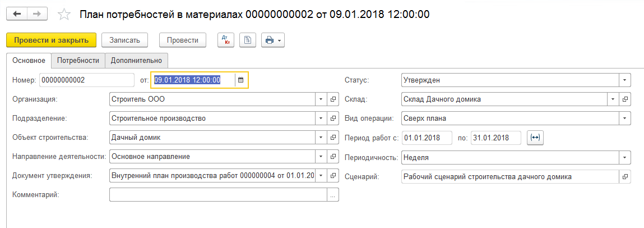Click the Провести и закрыть button
Screen dimensions: 644x228
click(x=52, y=40)
